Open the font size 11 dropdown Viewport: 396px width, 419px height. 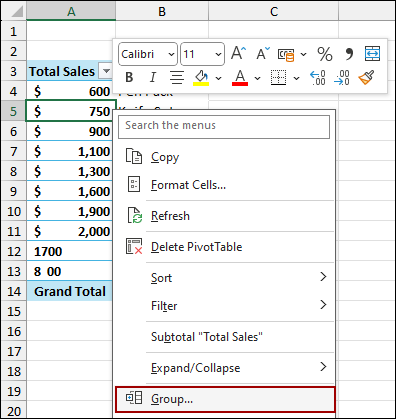pos(218,54)
